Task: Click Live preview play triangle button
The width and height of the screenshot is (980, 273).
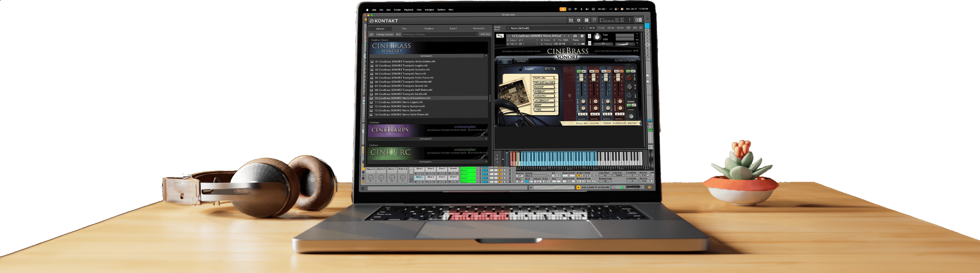Action: click(x=531, y=188)
